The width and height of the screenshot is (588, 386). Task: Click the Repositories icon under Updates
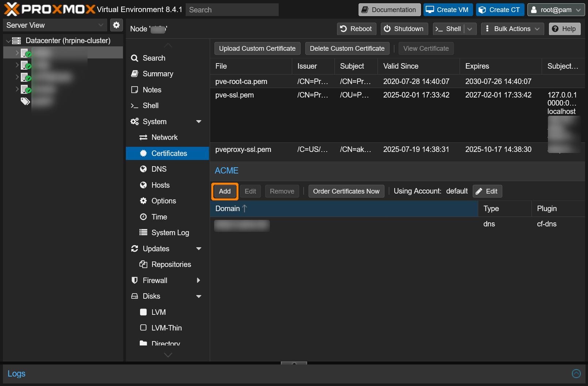click(143, 264)
